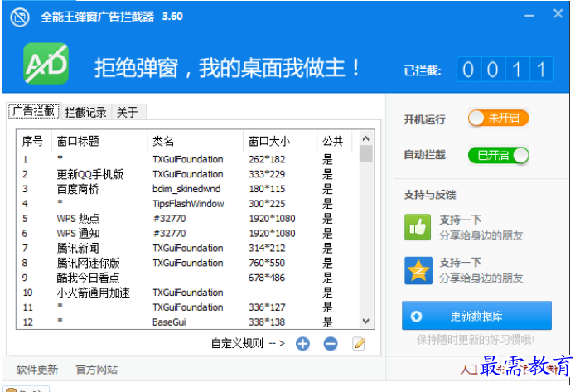Screen dimensions: 580x392
Task: Select the 更新QQ手机版 row
Action: tap(187, 174)
